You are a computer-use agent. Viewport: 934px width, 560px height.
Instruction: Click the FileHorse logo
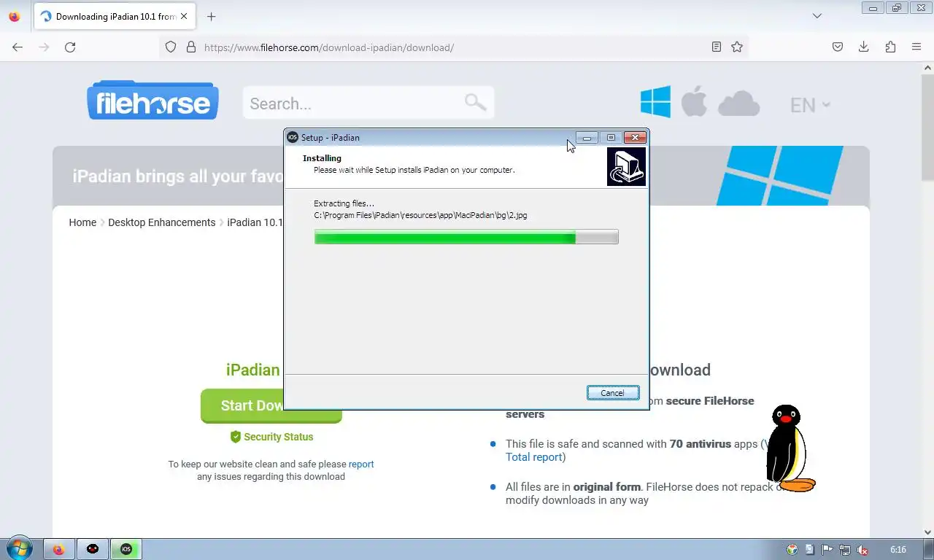click(x=153, y=101)
